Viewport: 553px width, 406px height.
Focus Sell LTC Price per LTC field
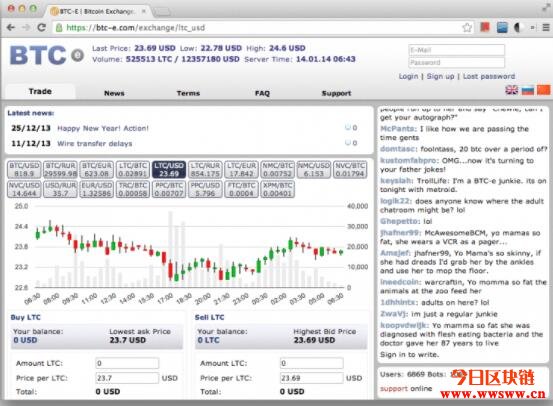click(x=311, y=378)
